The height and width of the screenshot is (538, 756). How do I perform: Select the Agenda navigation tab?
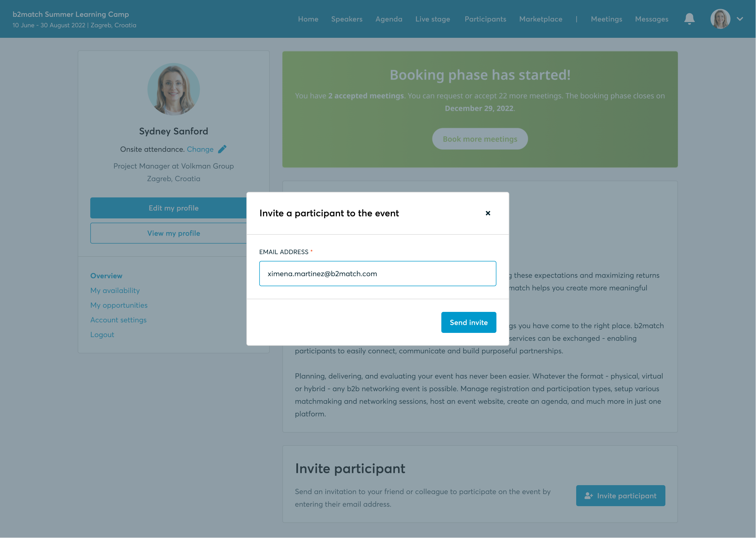tap(389, 19)
